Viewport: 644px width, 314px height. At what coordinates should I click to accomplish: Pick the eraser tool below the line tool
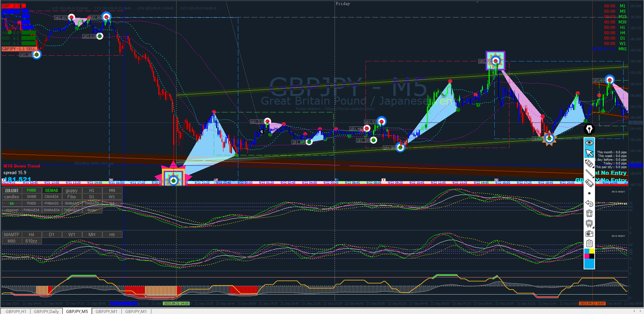point(589,183)
